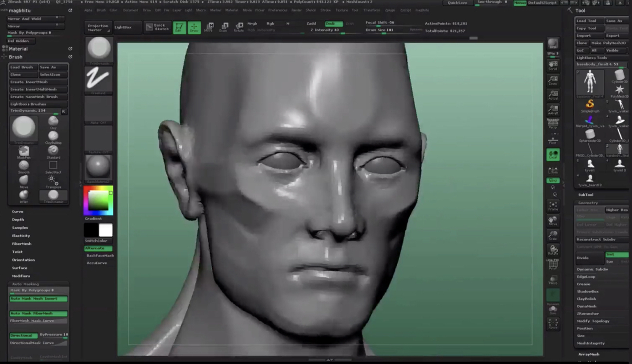The width and height of the screenshot is (632, 364).
Task: Select the MaskPen brush icon
Action: 24,151
